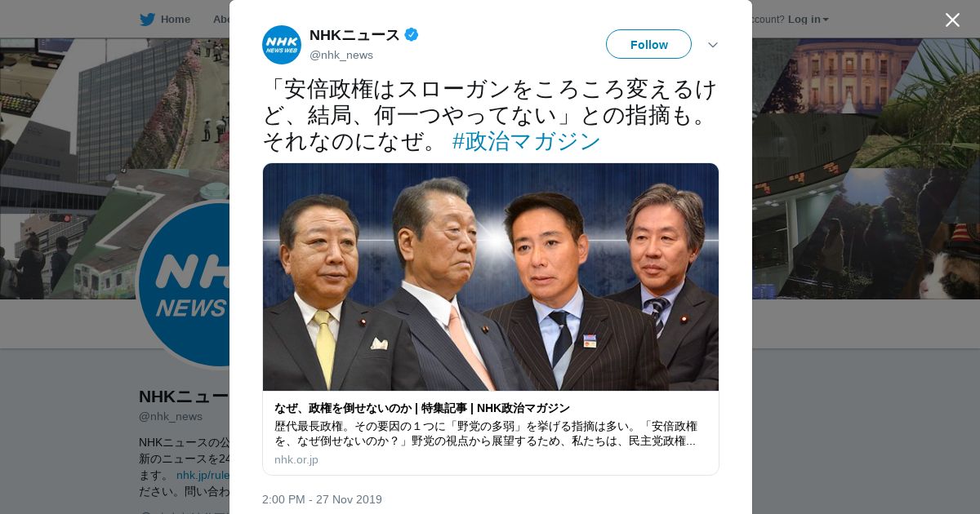Click the NHK News Web avatar in tweet
980x514 pixels.
click(x=282, y=45)
